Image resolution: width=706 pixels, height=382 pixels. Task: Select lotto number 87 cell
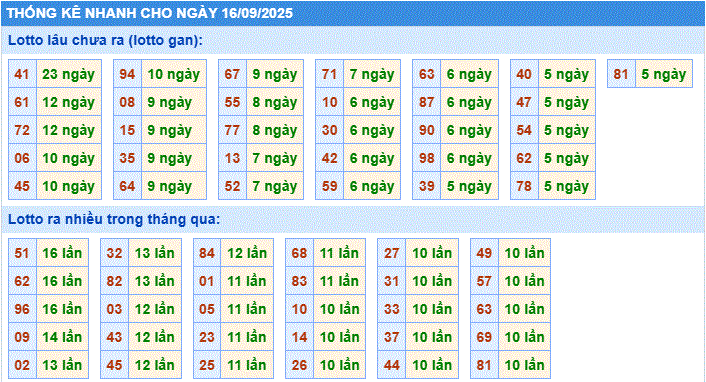click(427, 102)
